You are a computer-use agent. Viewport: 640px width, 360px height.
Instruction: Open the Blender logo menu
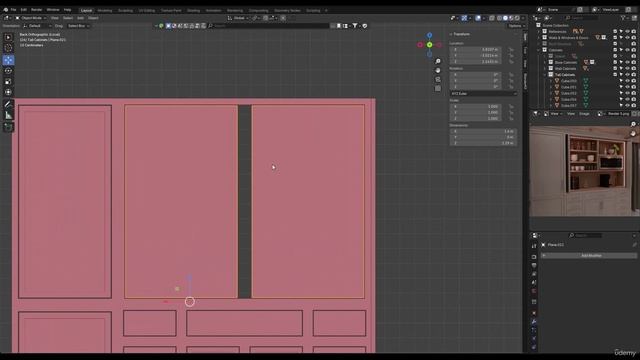click(x=5, y=10)
